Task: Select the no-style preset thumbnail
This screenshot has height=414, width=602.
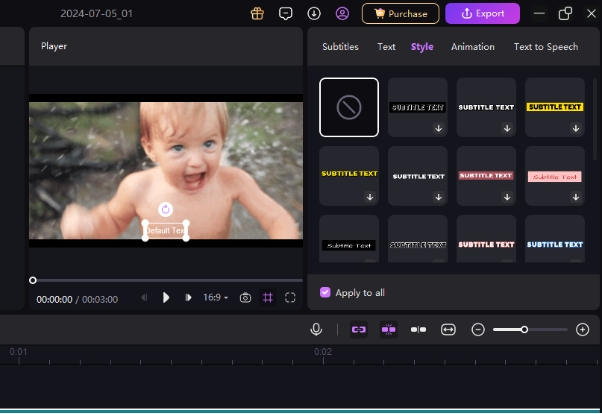Action: [x=349, y=107]
